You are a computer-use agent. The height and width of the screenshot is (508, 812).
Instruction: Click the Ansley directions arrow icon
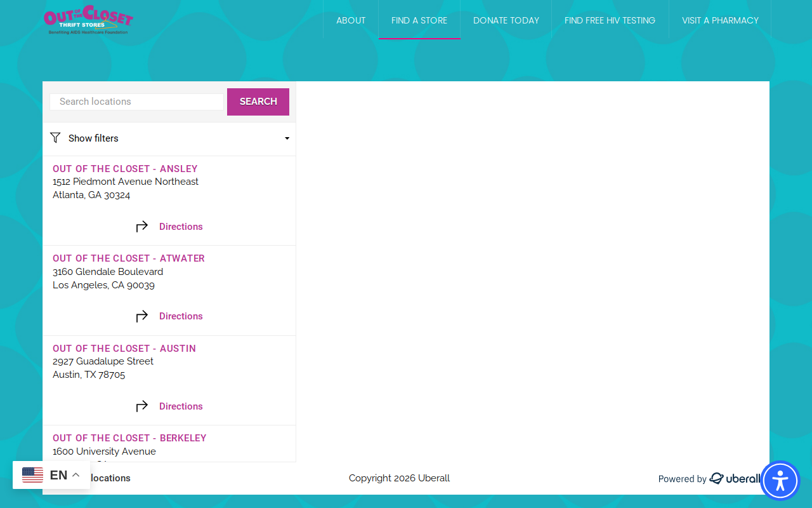(142, 226)
